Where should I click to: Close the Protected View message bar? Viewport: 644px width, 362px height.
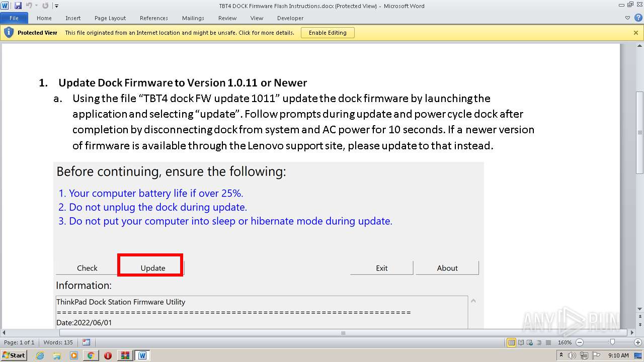636,33
